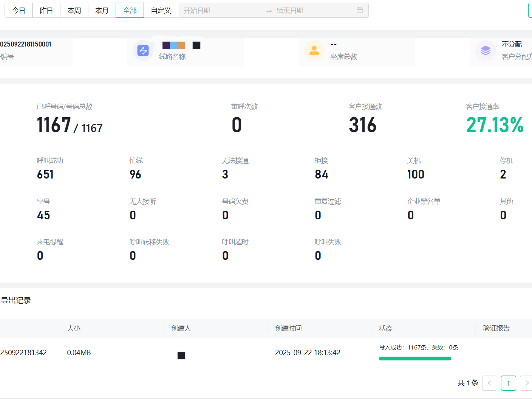Screen dimensions: 532x399
Task: Click the blue line name route icon
Action: click(143, 50)
